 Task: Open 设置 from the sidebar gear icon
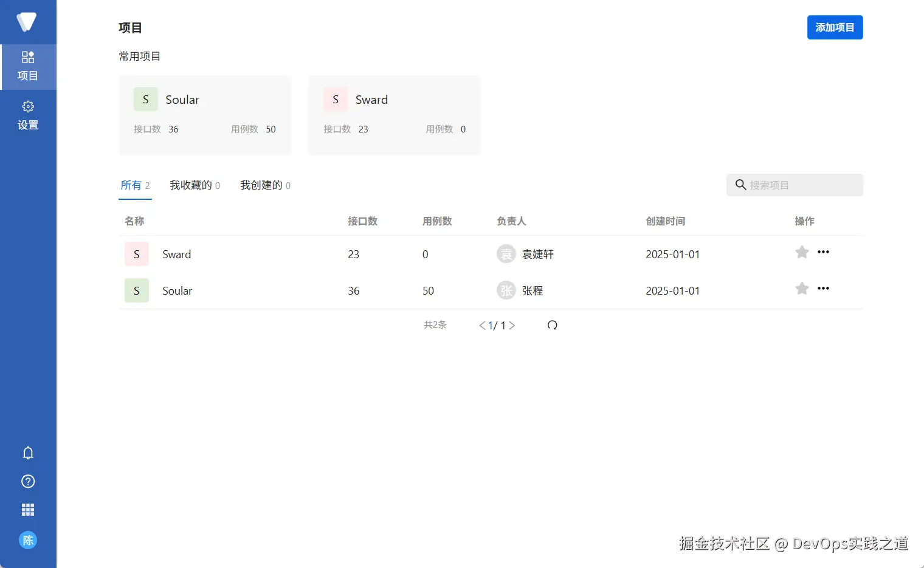(28, 115)
